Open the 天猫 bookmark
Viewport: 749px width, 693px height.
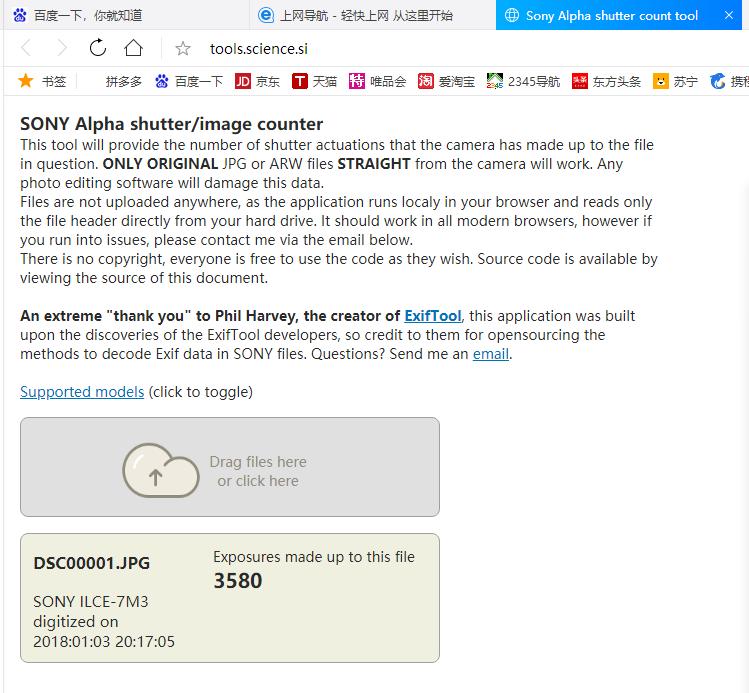(314, 81)
